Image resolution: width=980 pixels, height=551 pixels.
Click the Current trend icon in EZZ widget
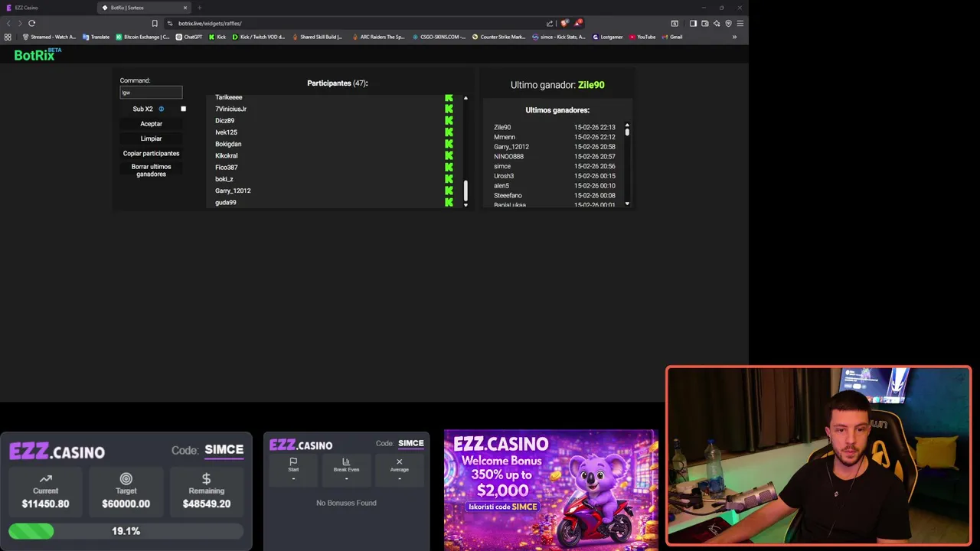tap(45, 478)
